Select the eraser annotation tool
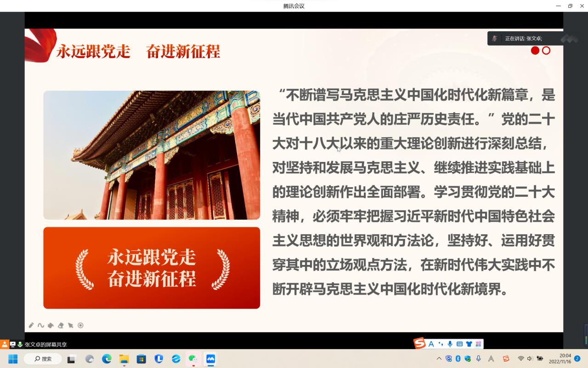588x368 pixels. 61,325
